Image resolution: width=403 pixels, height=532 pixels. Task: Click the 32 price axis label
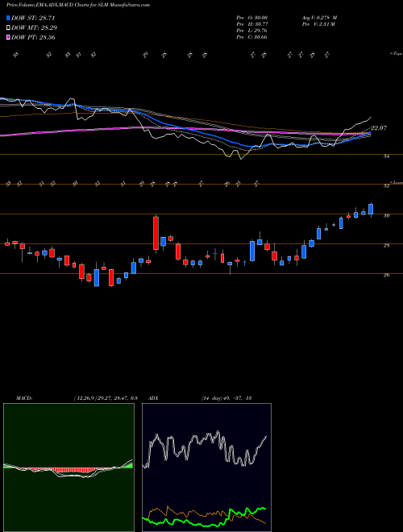click(x=386, y=186)
